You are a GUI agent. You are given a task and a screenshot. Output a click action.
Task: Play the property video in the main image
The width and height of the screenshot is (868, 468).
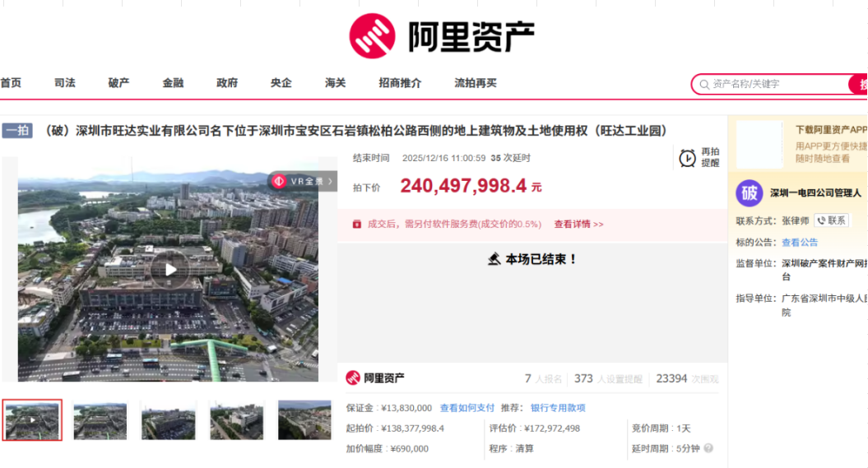coord(170,269)
